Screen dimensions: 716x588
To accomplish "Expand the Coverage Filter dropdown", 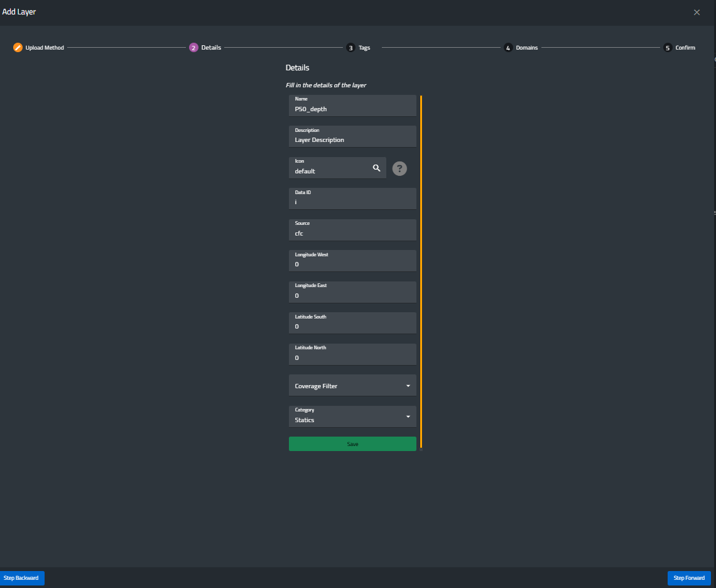I will tap(352, 386).
